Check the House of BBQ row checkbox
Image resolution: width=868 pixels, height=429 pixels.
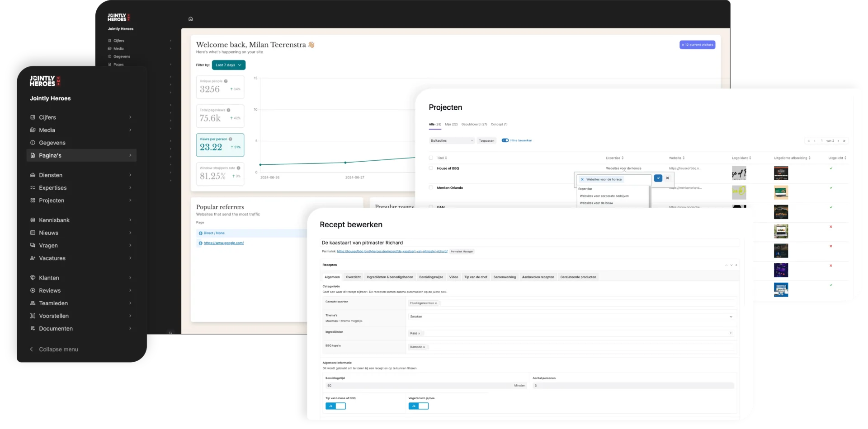(431, 168)
